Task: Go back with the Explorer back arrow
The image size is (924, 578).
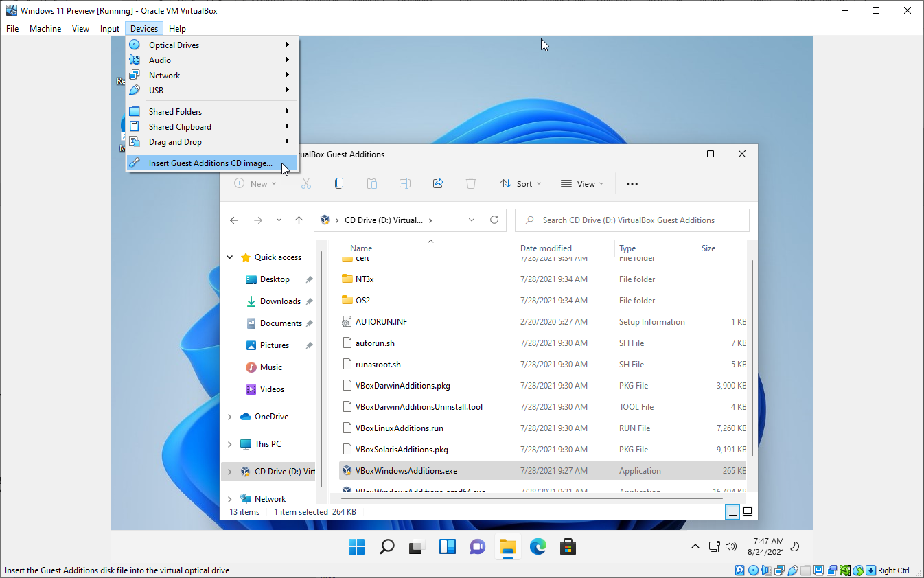Action: pos(234,220)
